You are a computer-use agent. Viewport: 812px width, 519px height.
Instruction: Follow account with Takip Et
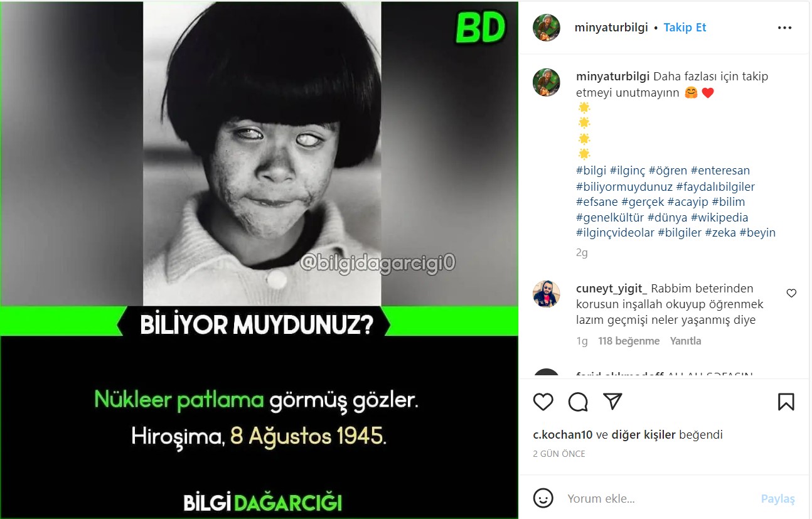(x=685, y=28)
